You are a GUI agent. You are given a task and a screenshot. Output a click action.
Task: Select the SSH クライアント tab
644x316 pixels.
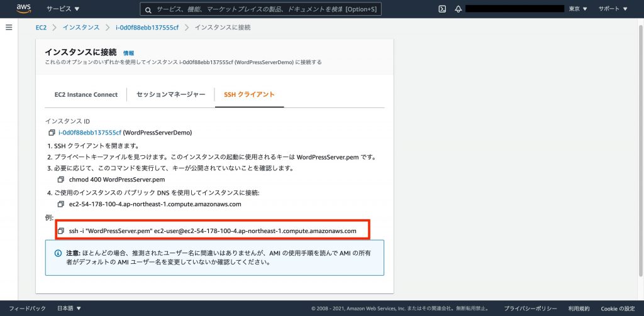(x=249, y=94)
